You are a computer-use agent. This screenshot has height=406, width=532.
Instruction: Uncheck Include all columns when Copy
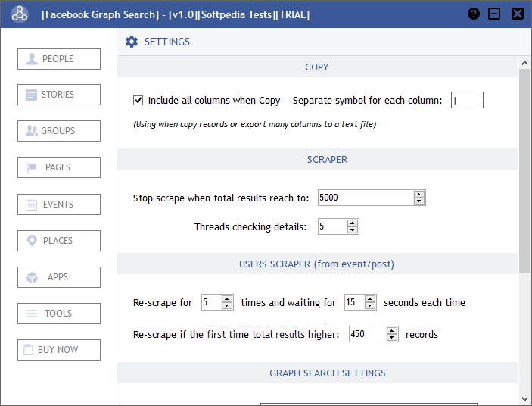pyautogui.click(x=138, y=101)
